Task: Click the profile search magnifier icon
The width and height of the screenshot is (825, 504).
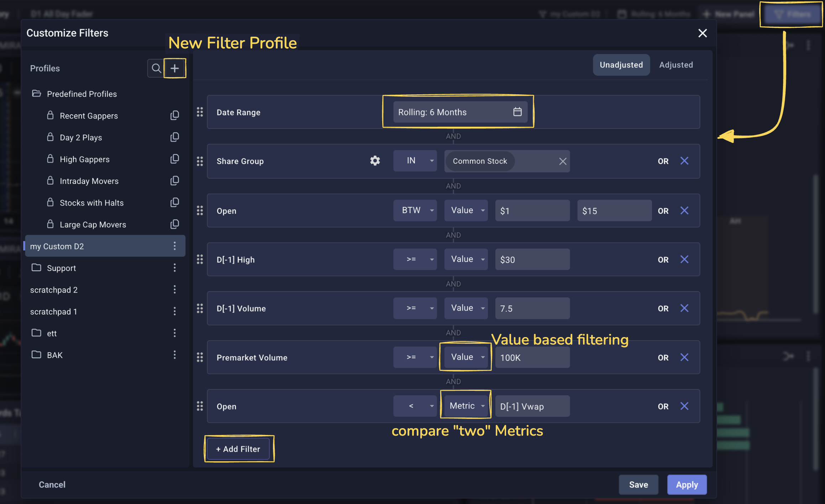Action: (156, 68)
